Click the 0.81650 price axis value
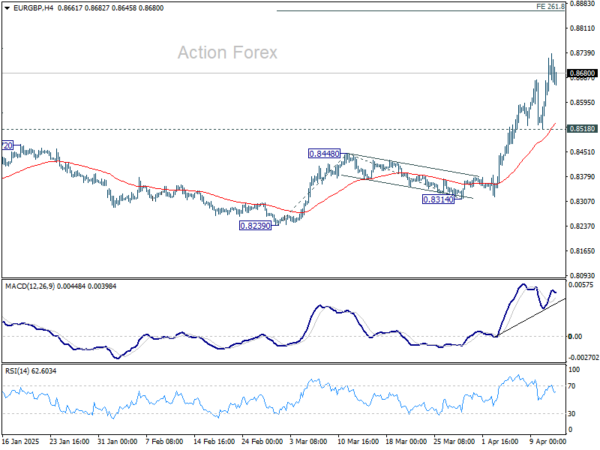The image size is (600, 450). 582,251
